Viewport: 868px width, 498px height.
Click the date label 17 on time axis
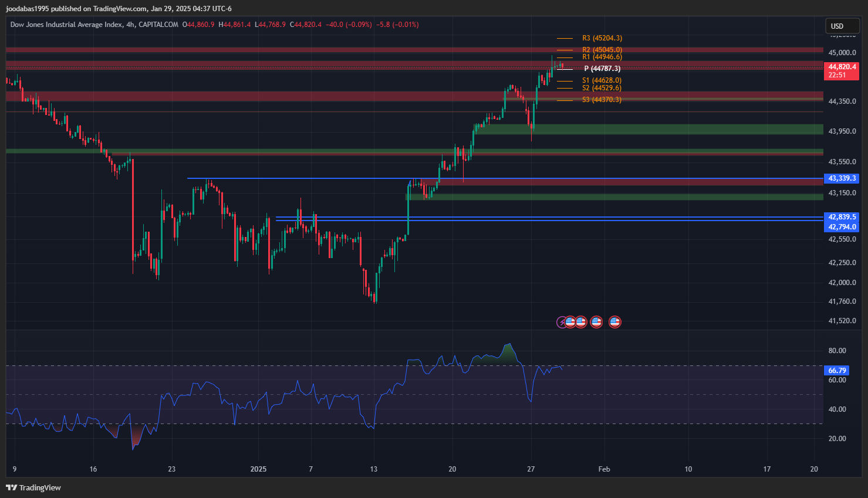click(x=766, y=469)
